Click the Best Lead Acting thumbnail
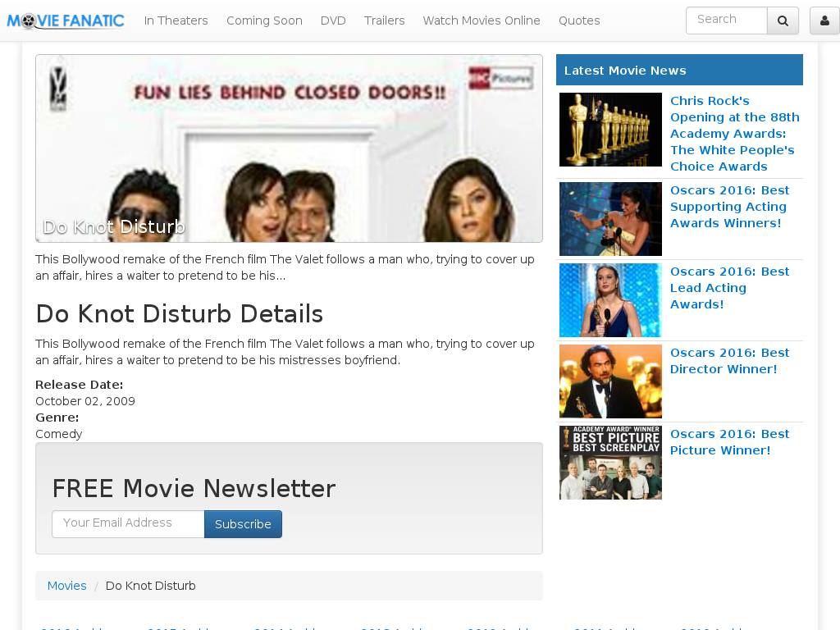This screenshot has width=840, height=630. click(610, 300)
